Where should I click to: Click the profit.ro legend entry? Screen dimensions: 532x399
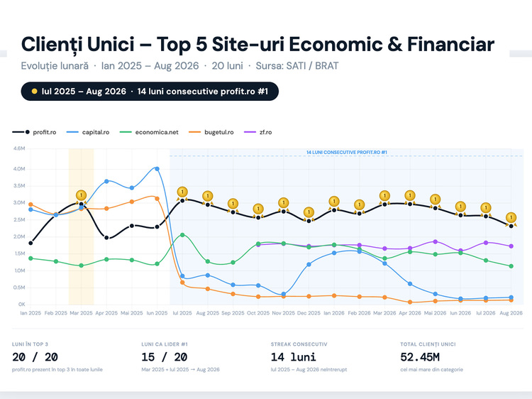coord(34,132)
